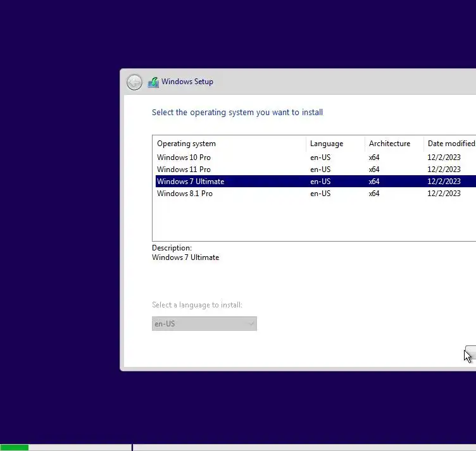
Task: Select Windows 10 Pro in the list
Action: click(184, 158)
